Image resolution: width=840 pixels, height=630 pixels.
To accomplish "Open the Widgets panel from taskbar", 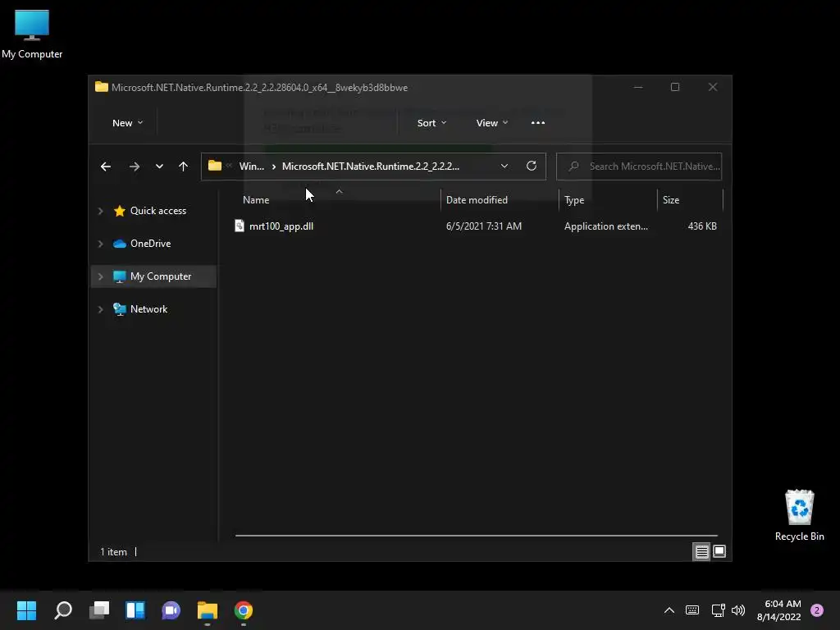I will [x=135, y=610].
